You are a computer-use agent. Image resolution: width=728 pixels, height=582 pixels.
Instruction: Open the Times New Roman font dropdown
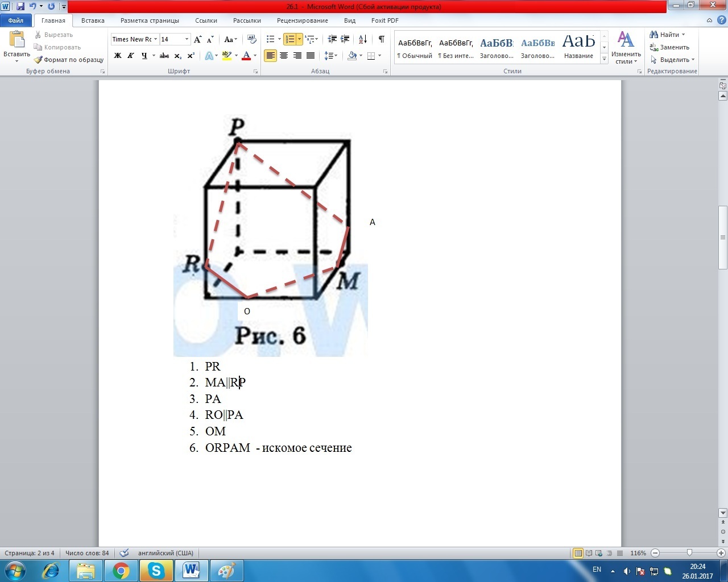(155, 39)
